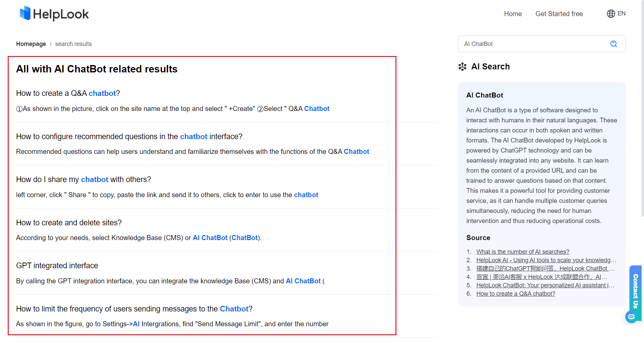644x343 pixels.
Task: Open source link '官宣 | 美洽AI客服 x HelpLook'
Action: point(542,277)
